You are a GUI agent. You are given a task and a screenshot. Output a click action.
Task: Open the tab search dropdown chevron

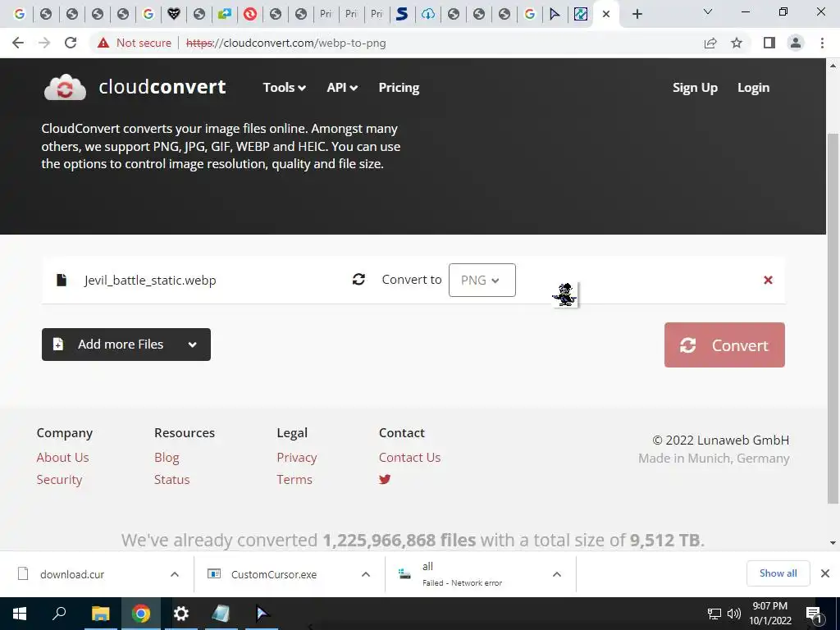708,11
